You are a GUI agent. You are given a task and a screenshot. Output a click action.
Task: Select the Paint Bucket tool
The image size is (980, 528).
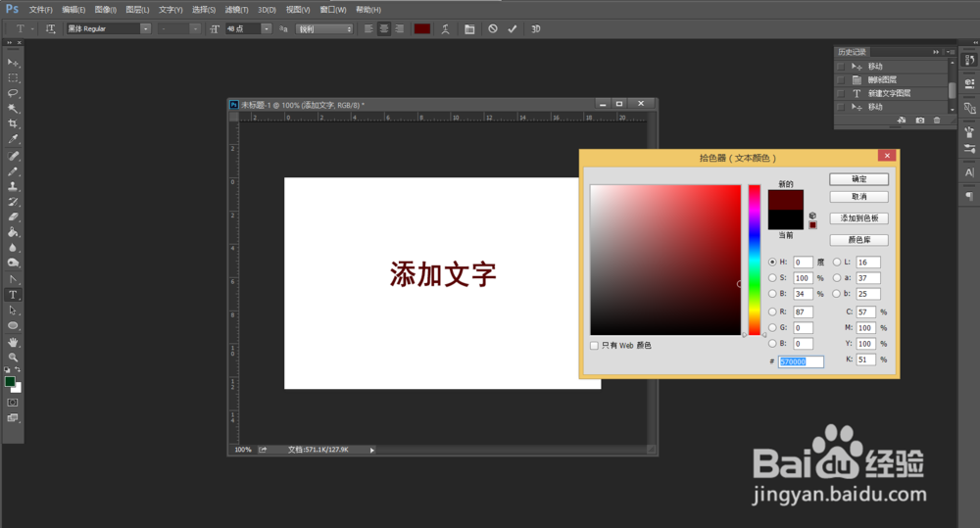pos(13,232)
